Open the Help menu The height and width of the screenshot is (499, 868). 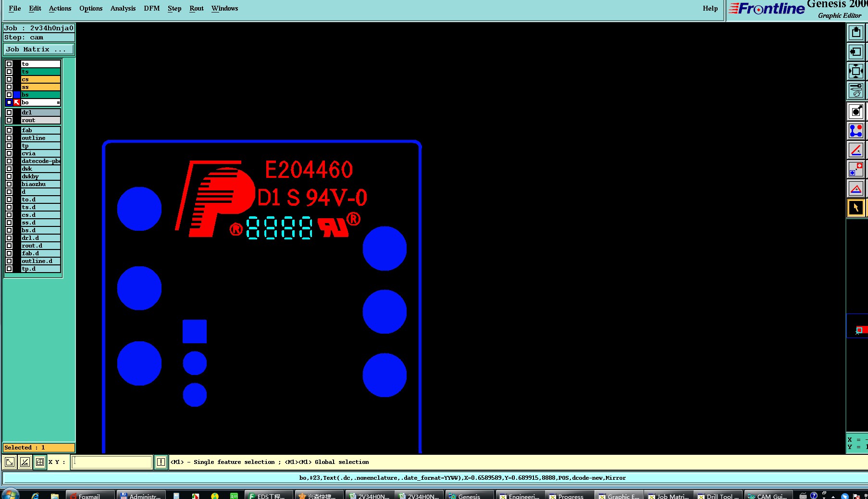click(710, 8)
